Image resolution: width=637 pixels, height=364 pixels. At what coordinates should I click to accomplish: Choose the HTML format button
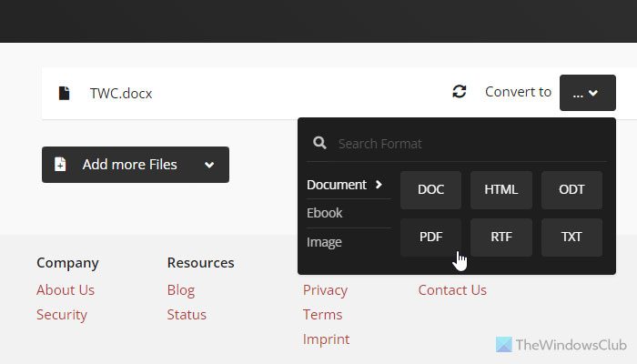click(501, 190)
